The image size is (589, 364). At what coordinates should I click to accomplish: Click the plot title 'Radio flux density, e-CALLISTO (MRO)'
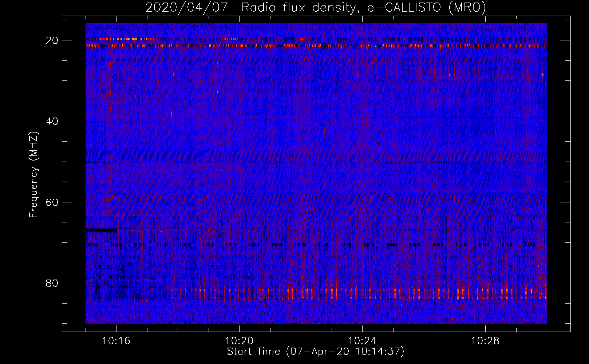point(363,7)
